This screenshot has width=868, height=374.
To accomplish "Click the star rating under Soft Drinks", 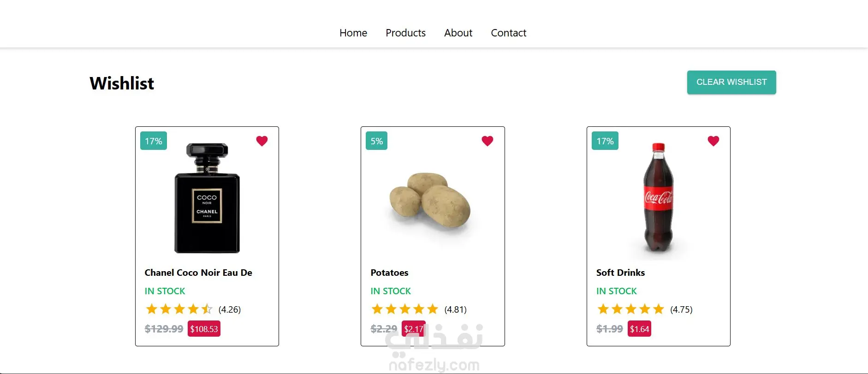I will pos(630,309).
